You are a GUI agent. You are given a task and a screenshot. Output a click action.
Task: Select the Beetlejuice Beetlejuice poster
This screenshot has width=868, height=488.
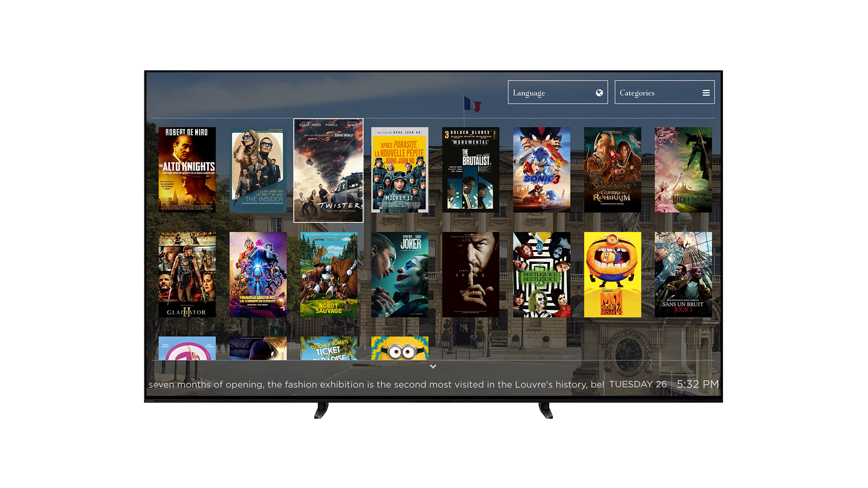(542, 275)
